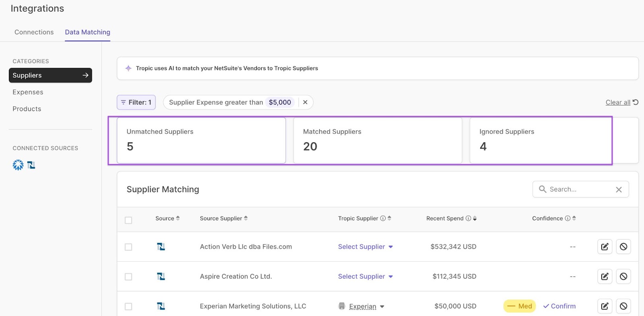
Task: Ignore the Action Verb Llc supplier
Action: tap(623, 247)
